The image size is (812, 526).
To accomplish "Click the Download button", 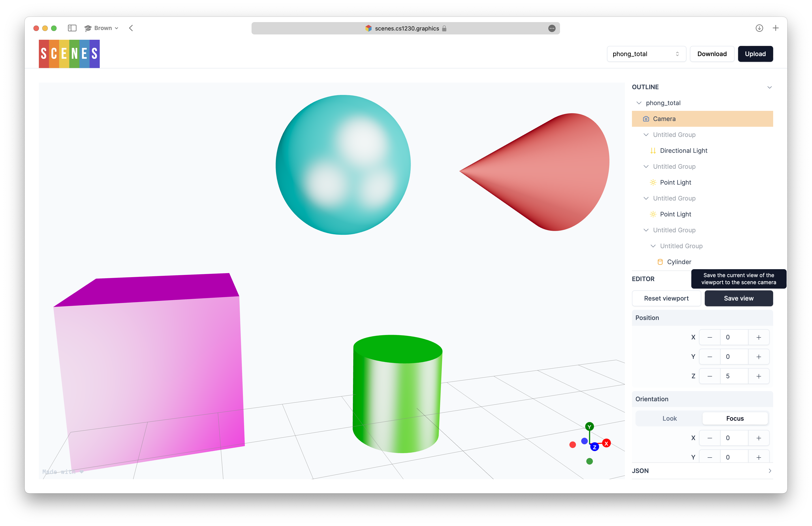I will pyautogui.click(x=712, y=54).
